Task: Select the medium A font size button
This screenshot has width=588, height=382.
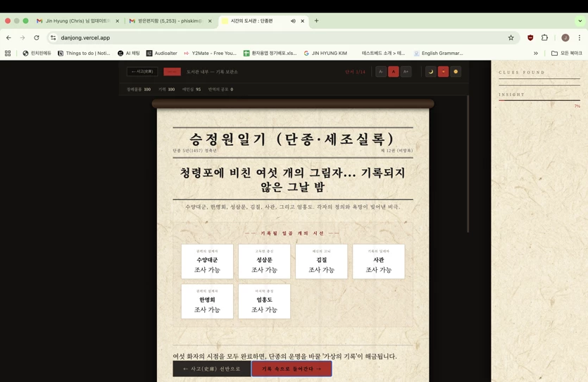Action: pyautogui.click(x=394, y=72)
